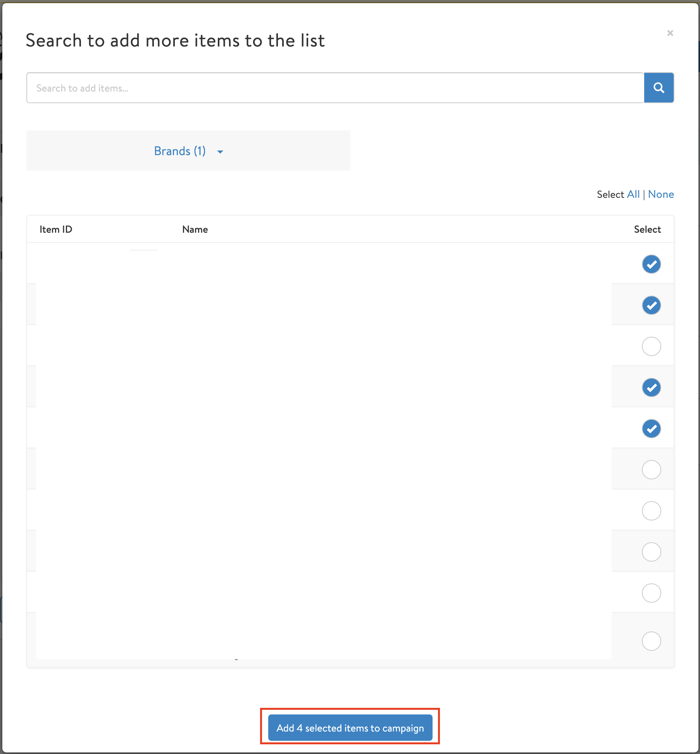Uncheck the second row's selection circle
The image size is (700, 754).
pyautogui.click(x=651, y=305)
